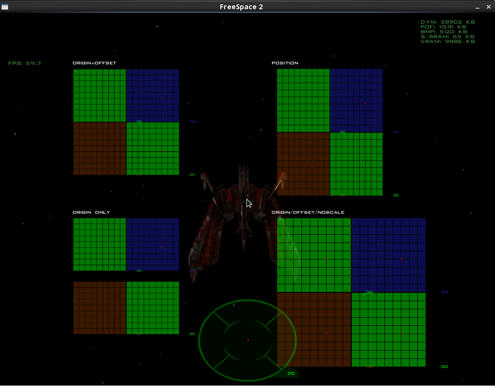
Task: Click the FreeSpace 2 window title
Action: (x=241, y=7)
